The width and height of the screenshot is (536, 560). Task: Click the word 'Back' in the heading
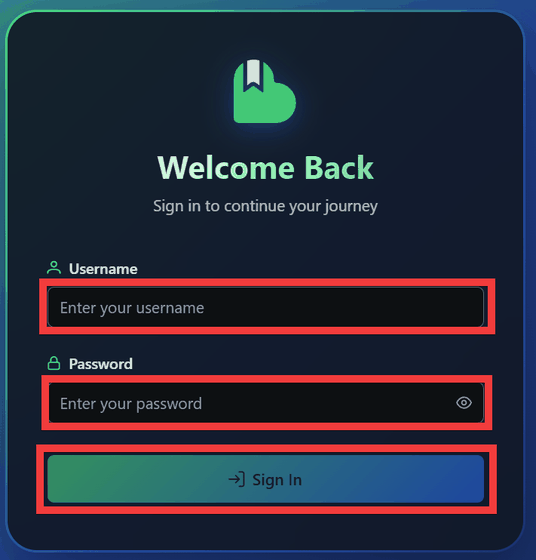point(339,168)
